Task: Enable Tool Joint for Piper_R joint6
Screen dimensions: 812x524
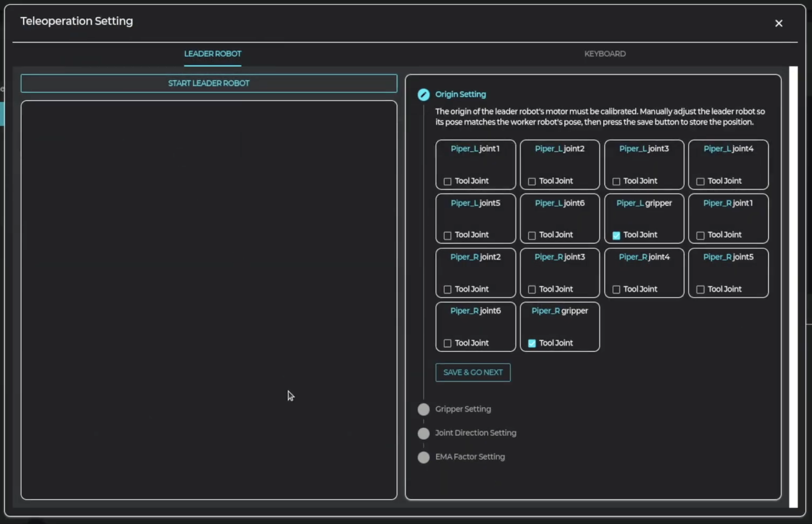Action: [447, 343]
